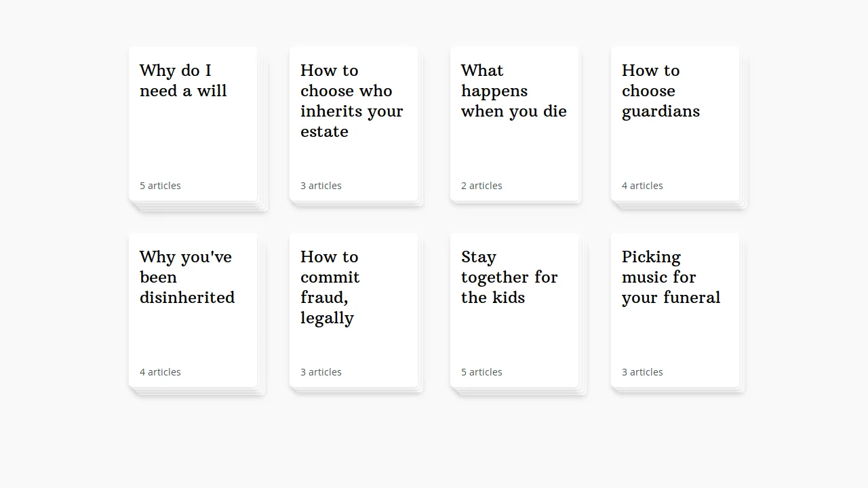Click "4 articles" under the disinherited card
This screenshot has width=868, height=488.
160,371
